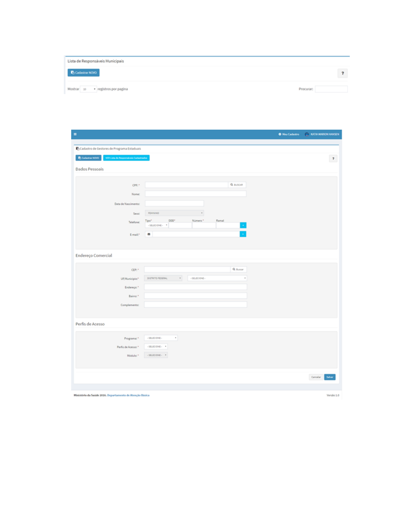411x532 pixels.
Task: Open the UF dropdown showing DISTRITO FEDERAL
Action: click(x=163, y=278)
